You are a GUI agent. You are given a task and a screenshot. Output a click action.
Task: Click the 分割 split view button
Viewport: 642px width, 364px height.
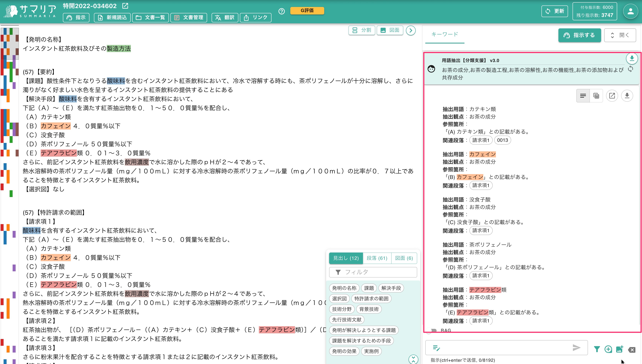coord(362,30)
